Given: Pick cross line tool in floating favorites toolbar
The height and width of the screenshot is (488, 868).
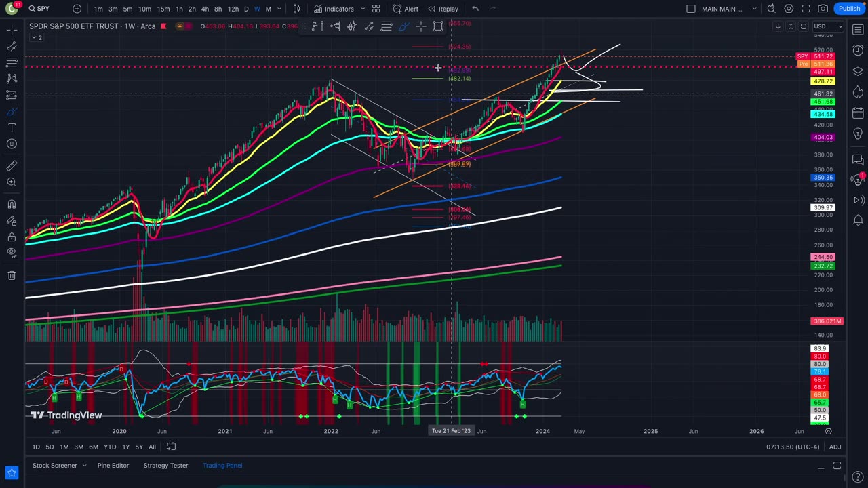Looking at the screenshot, I should (421, 26).
